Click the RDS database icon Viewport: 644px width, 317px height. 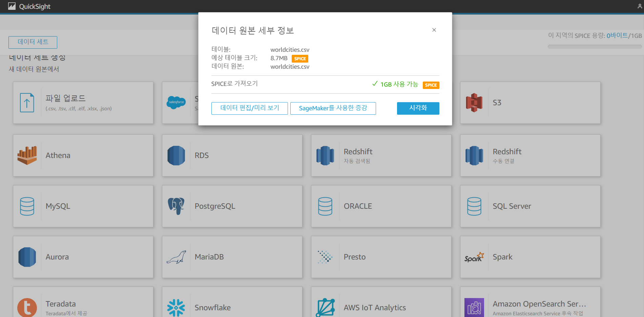click(176, 156)
